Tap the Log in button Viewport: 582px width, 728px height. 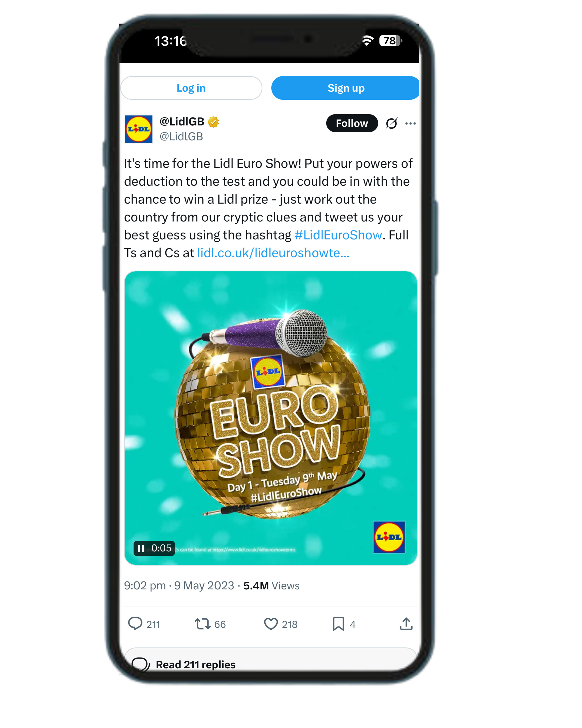tap(191, 88)
